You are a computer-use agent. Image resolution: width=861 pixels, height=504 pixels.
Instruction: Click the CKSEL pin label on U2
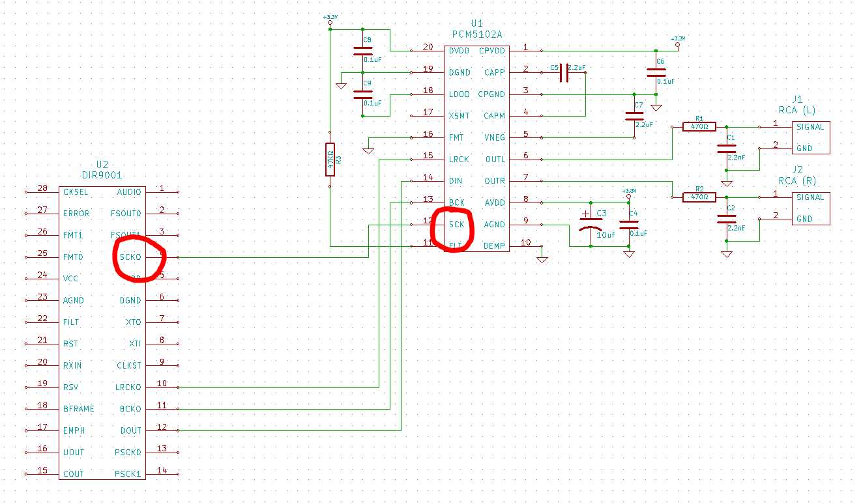coord(76,192)
